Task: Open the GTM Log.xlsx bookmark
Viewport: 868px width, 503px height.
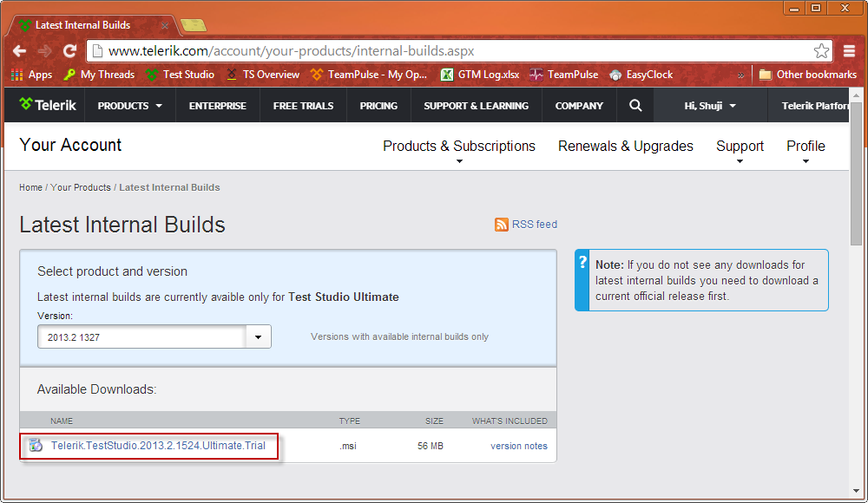Action: coord(480,75)
